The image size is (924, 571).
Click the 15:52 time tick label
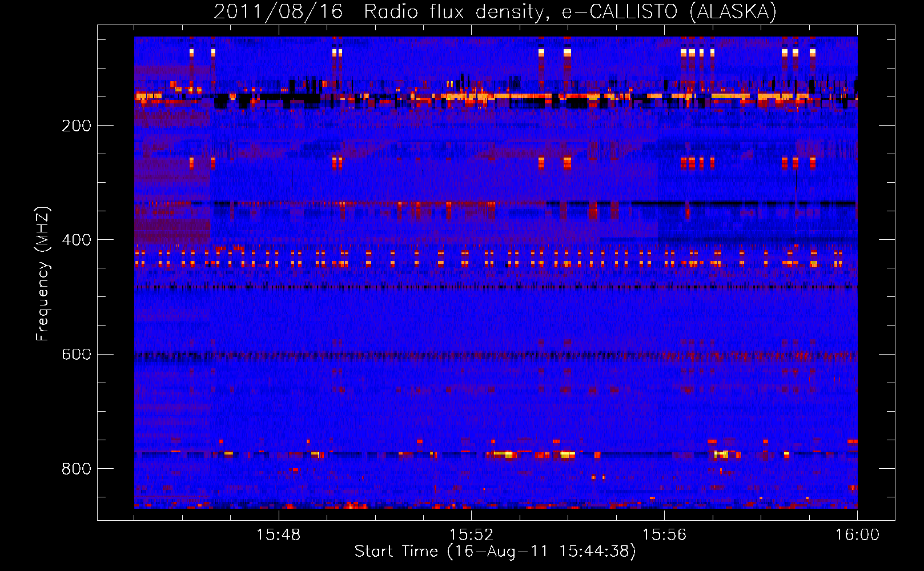[471, 535]
